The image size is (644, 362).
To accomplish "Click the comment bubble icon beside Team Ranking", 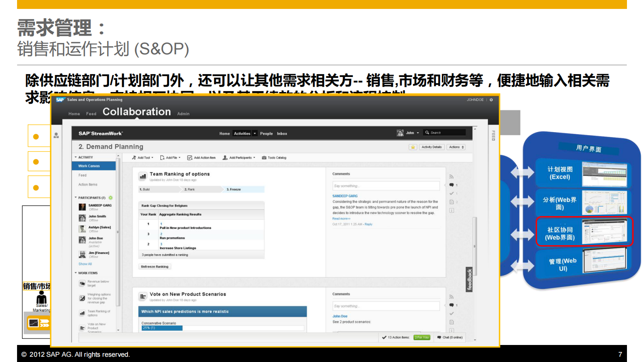I will click(x=452, y=185).
